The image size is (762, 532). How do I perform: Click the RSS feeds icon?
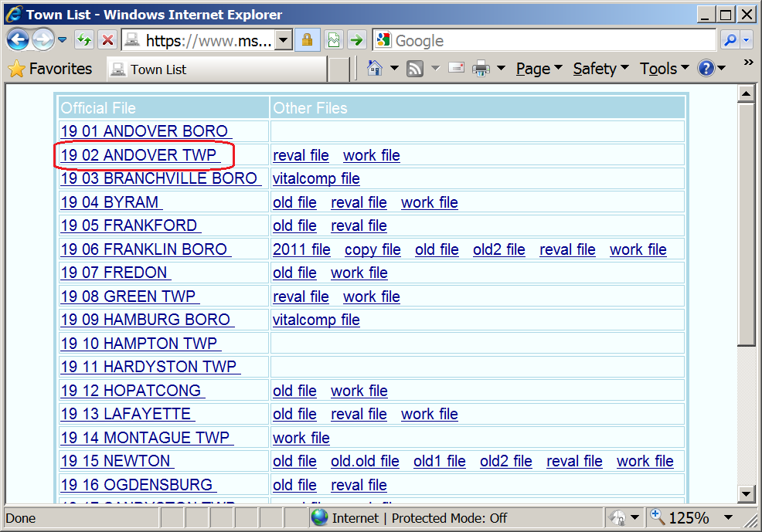click(x=415, y=69)
